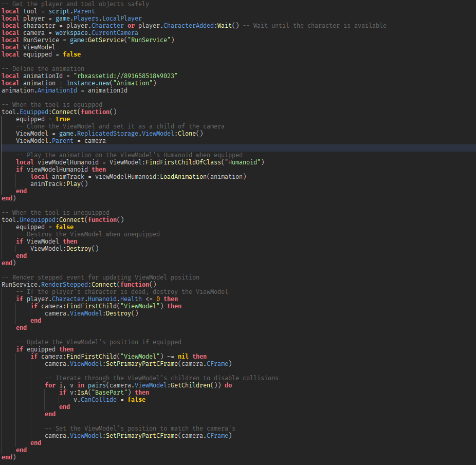Click the comment '-- When the tool is equipped'
This screenshot has width=476, height=465.
pyautogui.click(x=52, y=105)
